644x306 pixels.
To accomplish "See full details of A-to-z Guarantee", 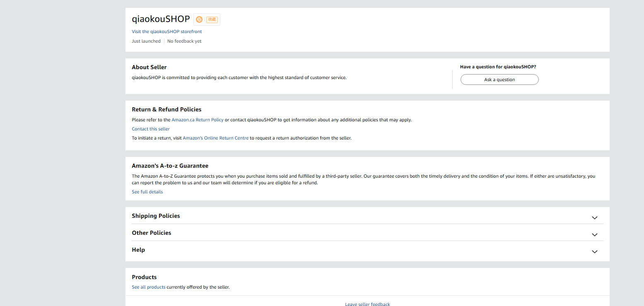I will pos(147,192).
